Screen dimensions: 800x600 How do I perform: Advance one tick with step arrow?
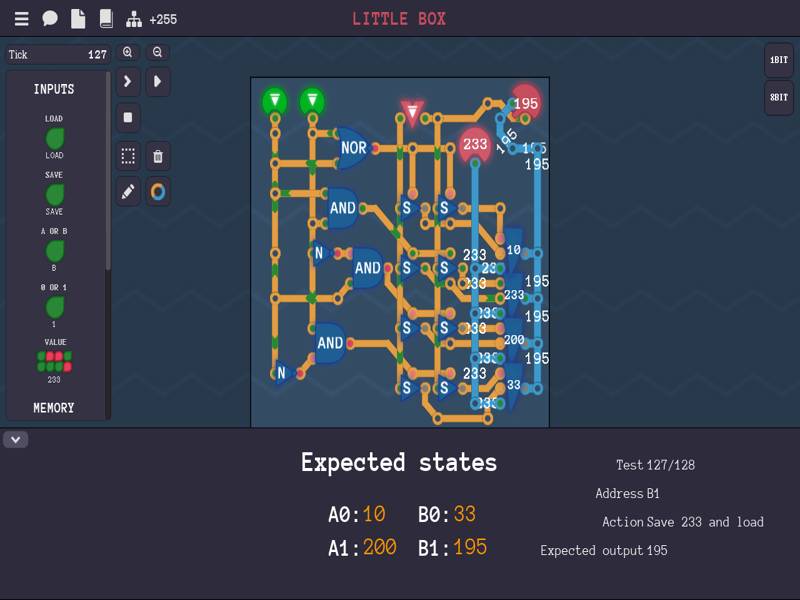pyautogui.click(x=128, y=82)
